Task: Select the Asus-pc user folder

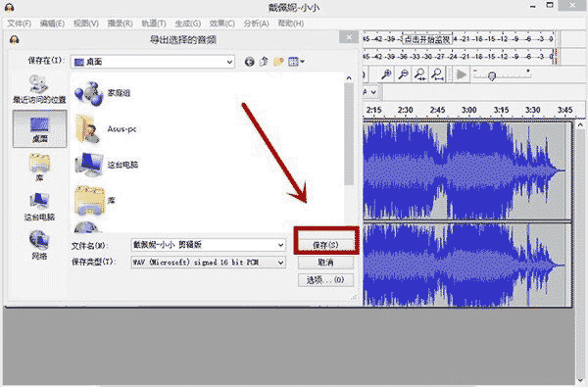Action: point(106,129)
